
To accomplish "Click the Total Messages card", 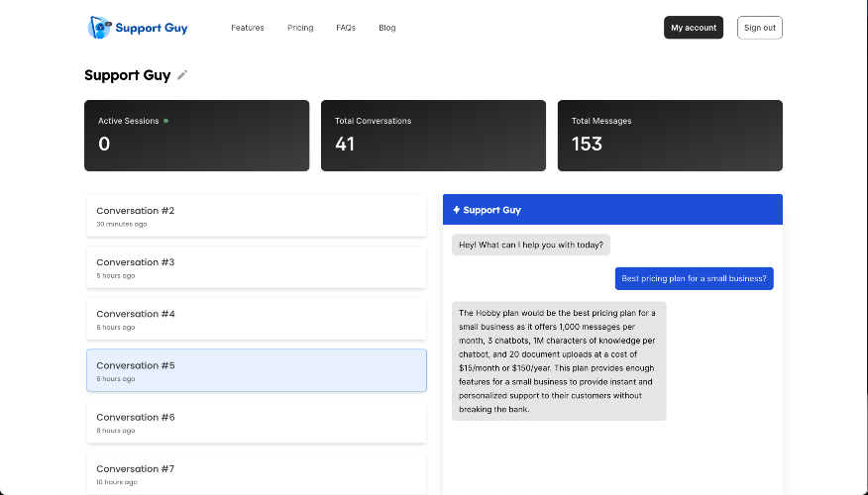I will click(x=670, y=136).
